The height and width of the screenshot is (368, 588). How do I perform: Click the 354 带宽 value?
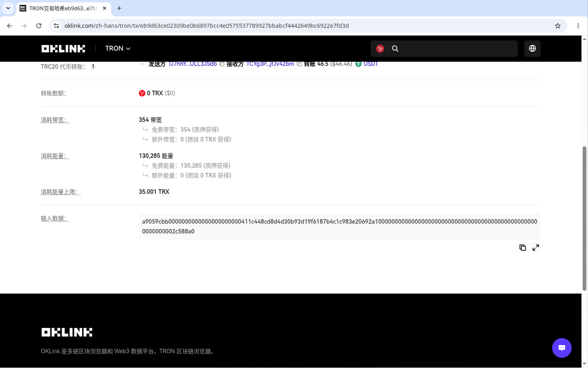coord(150,120)
